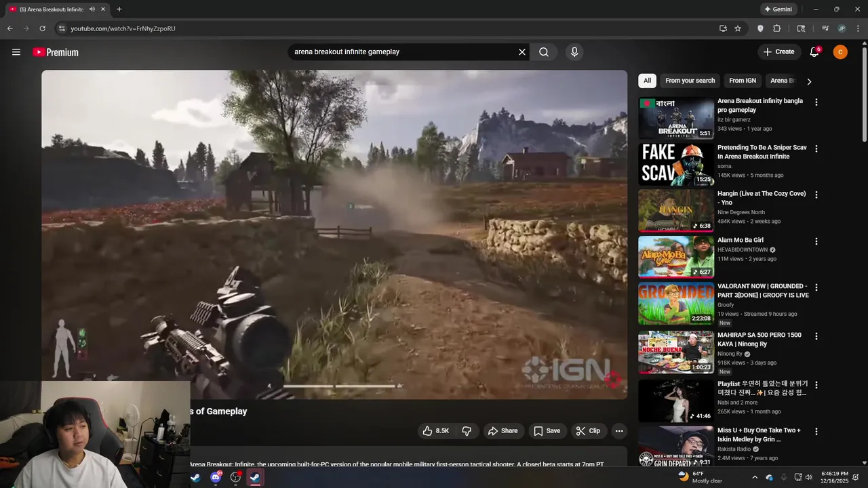Open the Gemini button in Chrome

click(x=778, y=9)
